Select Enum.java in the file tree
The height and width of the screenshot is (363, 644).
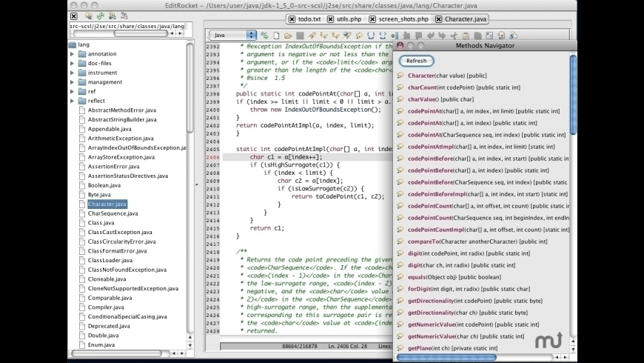click(x=101, y=345)
